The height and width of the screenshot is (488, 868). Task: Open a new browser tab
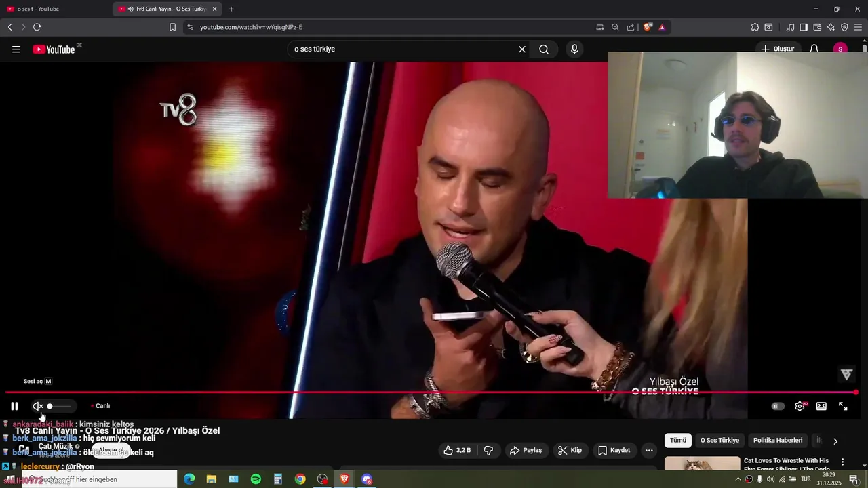(x=231, y=9)
